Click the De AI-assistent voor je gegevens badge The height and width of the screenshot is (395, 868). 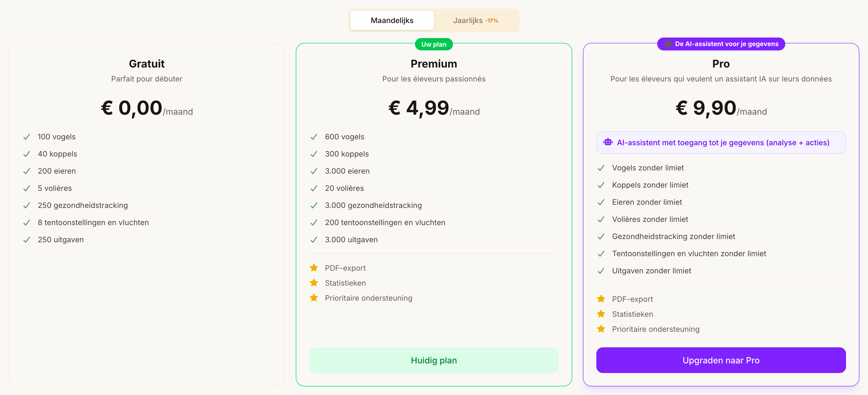click(721, 44)
